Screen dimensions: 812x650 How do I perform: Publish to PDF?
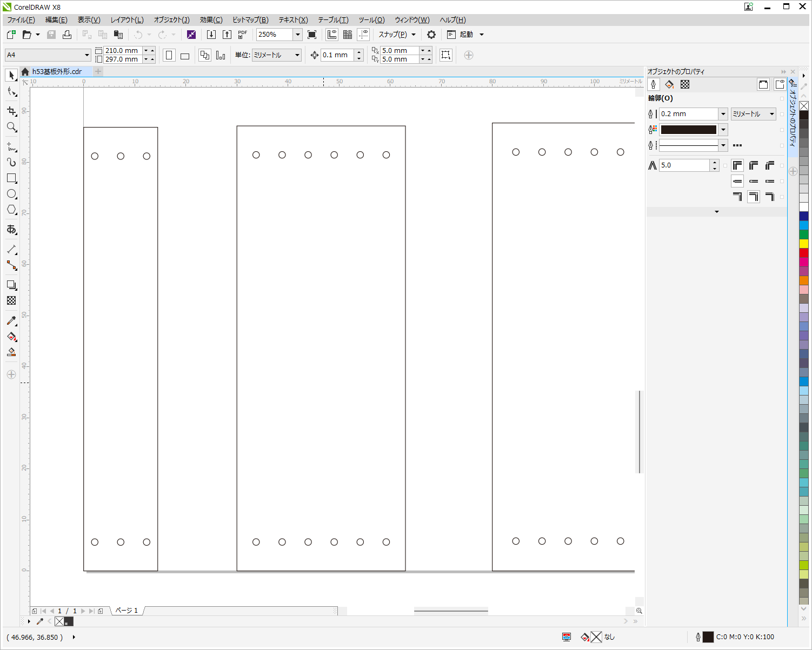point(243,35)
